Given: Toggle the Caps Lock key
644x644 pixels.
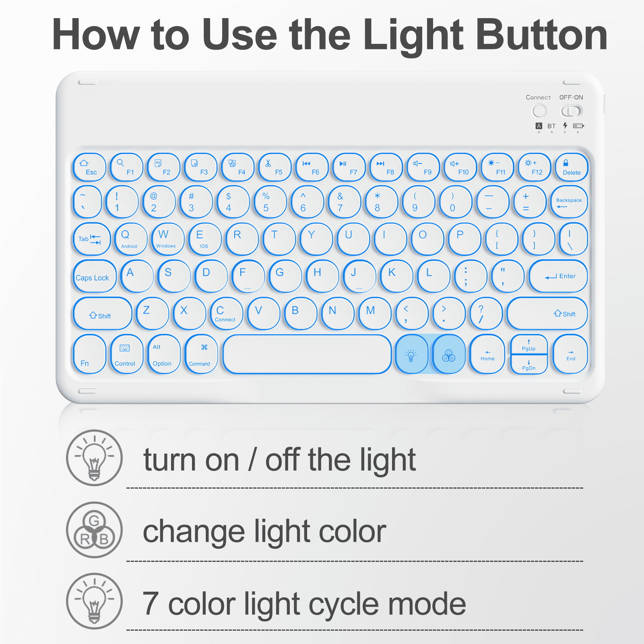Looking at the screenshot, I should pyautogui.click(x=95, y=276).
